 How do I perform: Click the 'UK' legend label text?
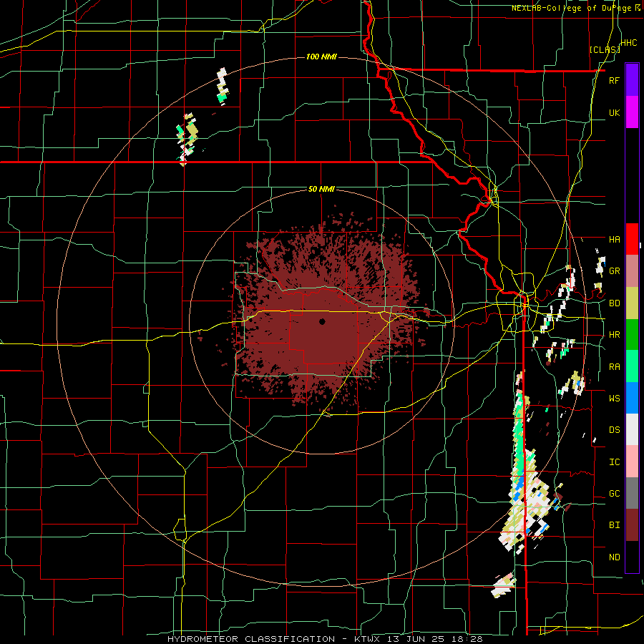tap(614, 112)
